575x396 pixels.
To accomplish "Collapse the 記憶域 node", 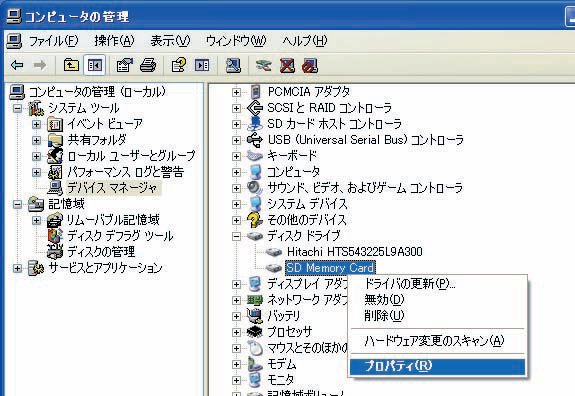I will click(x=17, y=204).
